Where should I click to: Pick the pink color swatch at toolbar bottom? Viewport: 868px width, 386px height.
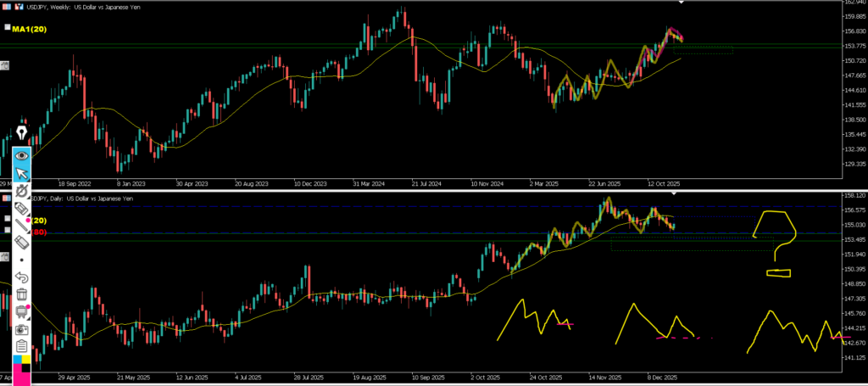click(22, 379)
